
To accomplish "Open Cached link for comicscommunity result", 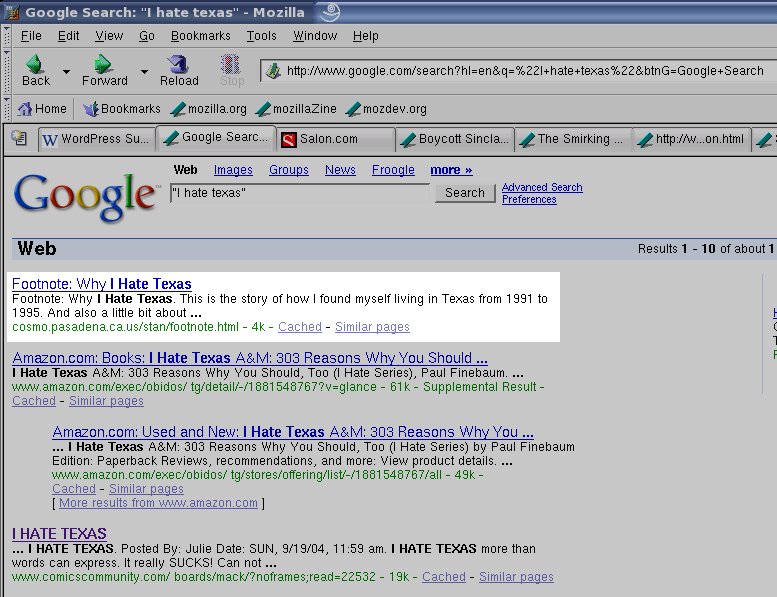I will click(444, 577).
